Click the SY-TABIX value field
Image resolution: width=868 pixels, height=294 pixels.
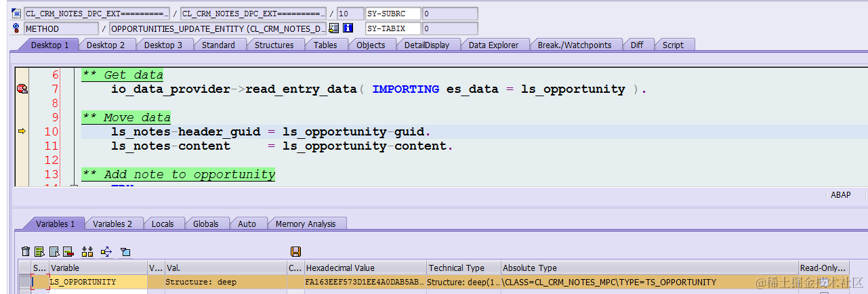pos(450,28)
